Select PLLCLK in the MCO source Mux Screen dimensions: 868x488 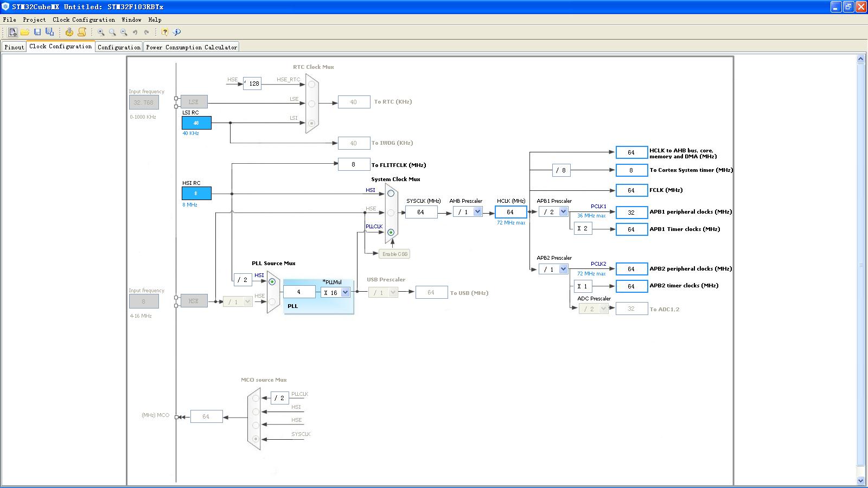coord(256,398)
